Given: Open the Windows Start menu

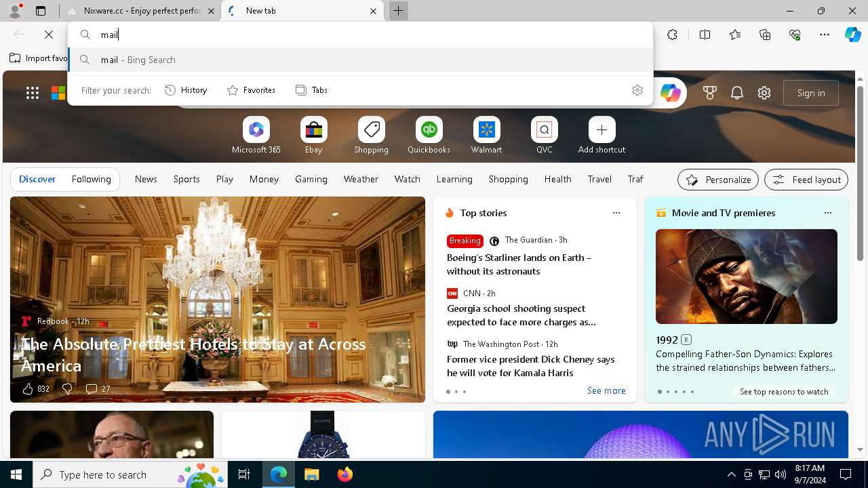Looking at the screenshot, I should 16,474.
